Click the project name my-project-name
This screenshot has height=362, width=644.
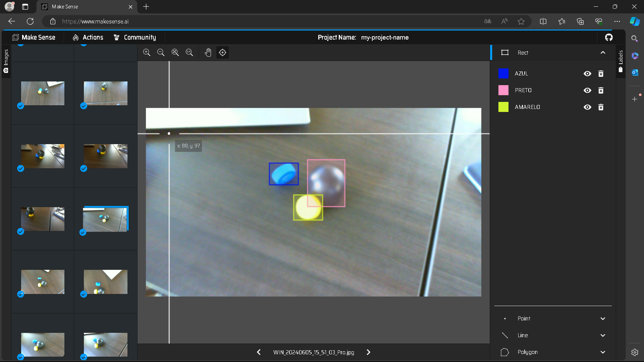tap(385, 37)
